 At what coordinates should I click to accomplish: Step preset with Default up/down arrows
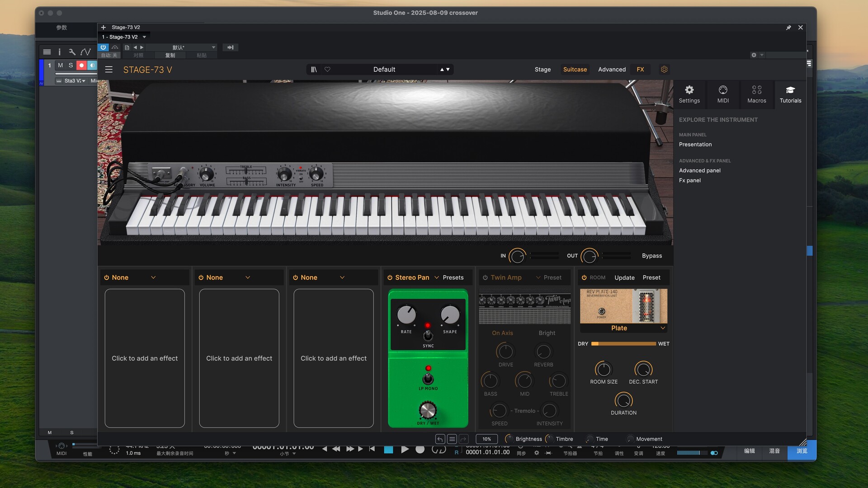[445, 70]
